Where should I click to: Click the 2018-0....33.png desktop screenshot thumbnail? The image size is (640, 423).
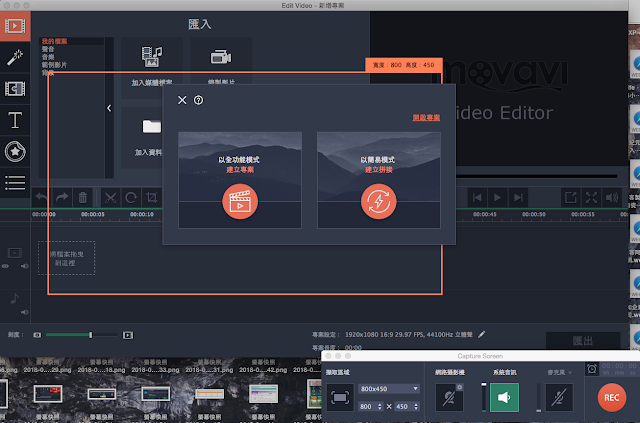(x=156, y=394)
